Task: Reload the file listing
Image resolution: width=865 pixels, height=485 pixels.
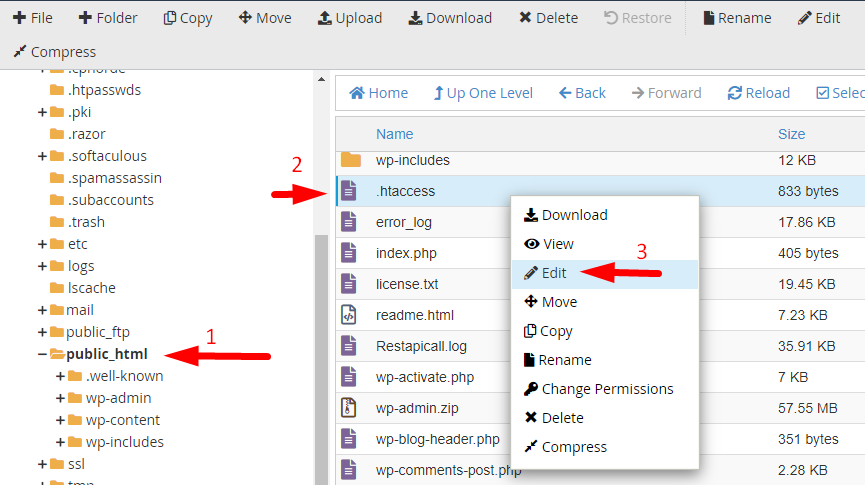Action: point(759,93)
